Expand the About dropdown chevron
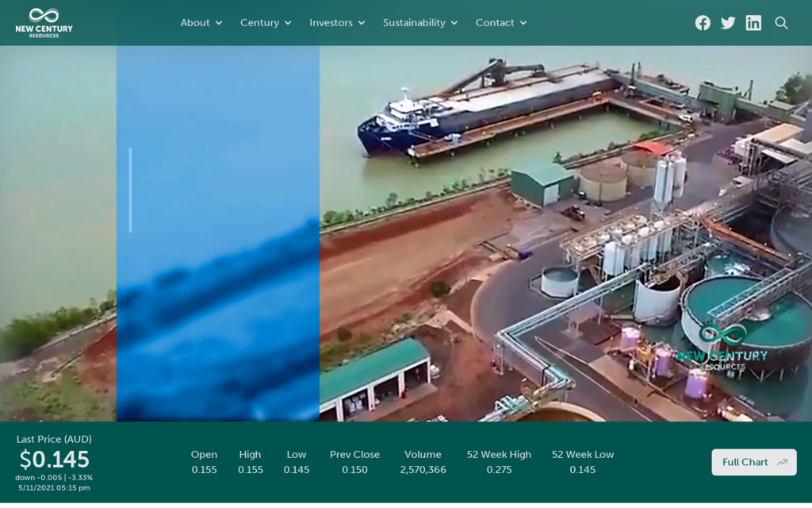Screen dimensions: 812x508 click(x=219, y=23)
